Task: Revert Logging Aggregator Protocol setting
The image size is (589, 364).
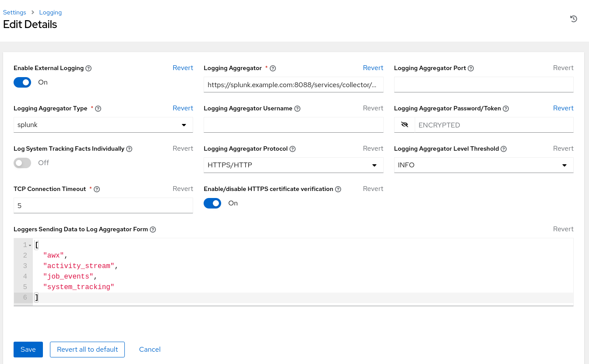Action: pos(373,148)
